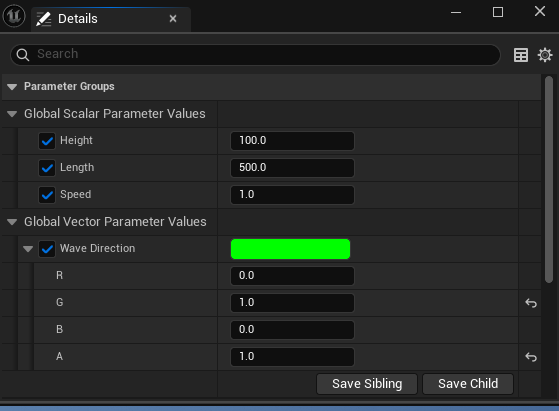The width and height of the screenshot is (559, 411).
Task: Click the Save Child button
Action: (x=468, y=384)
